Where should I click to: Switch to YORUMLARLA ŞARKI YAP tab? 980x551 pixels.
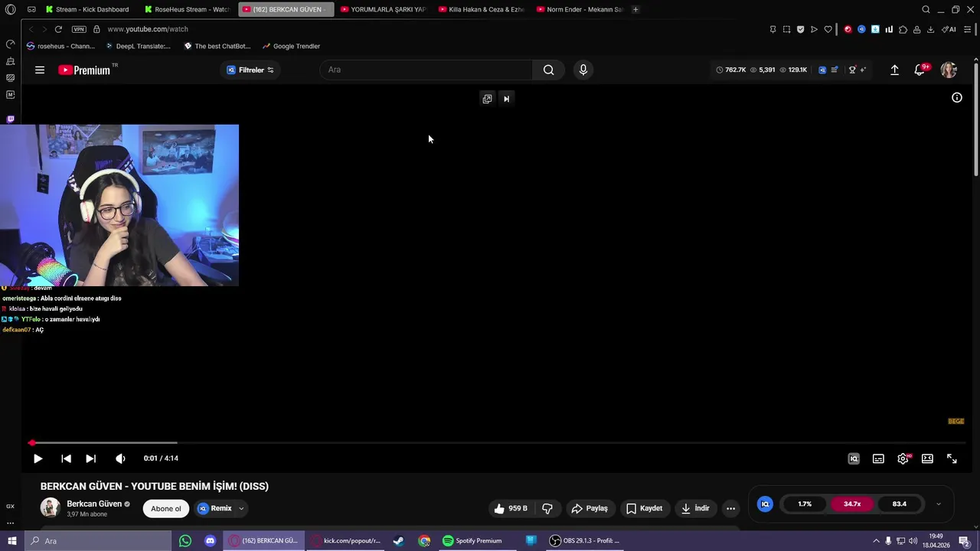(x=384, y=9)
